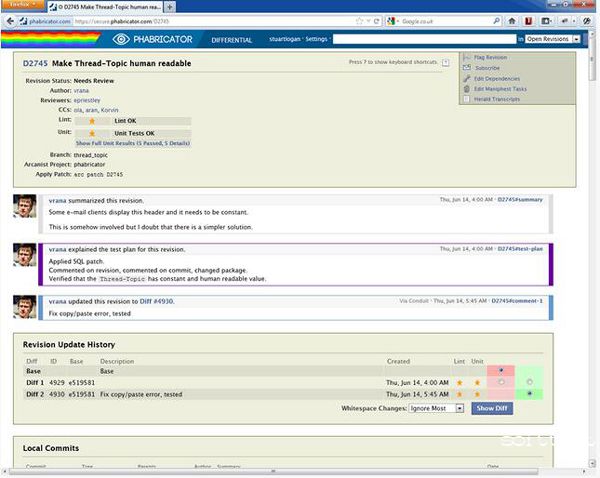Click the Phabricator header search field
The width and height of the screenshot is (600, 478).
(424, 39)
